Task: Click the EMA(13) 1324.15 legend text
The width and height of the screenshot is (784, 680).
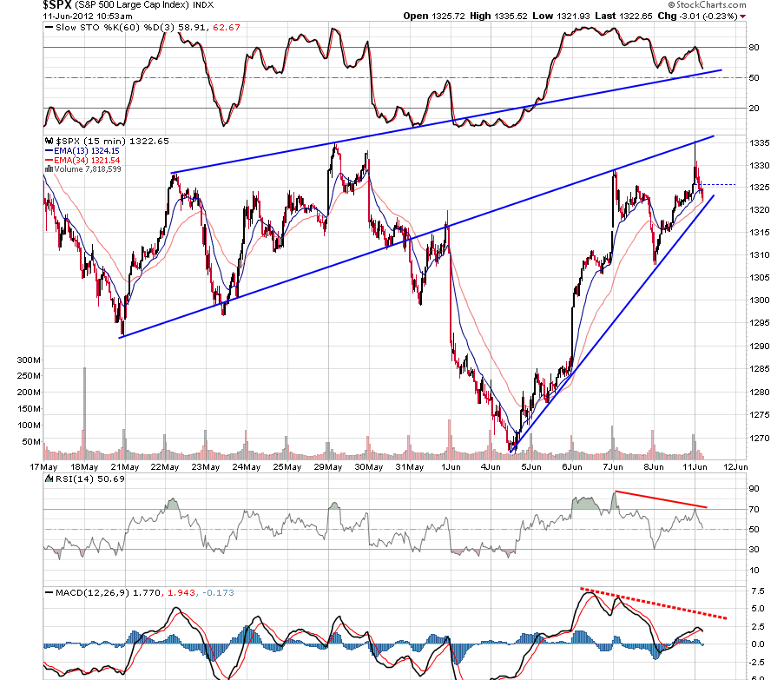Action: click(87, 150)
